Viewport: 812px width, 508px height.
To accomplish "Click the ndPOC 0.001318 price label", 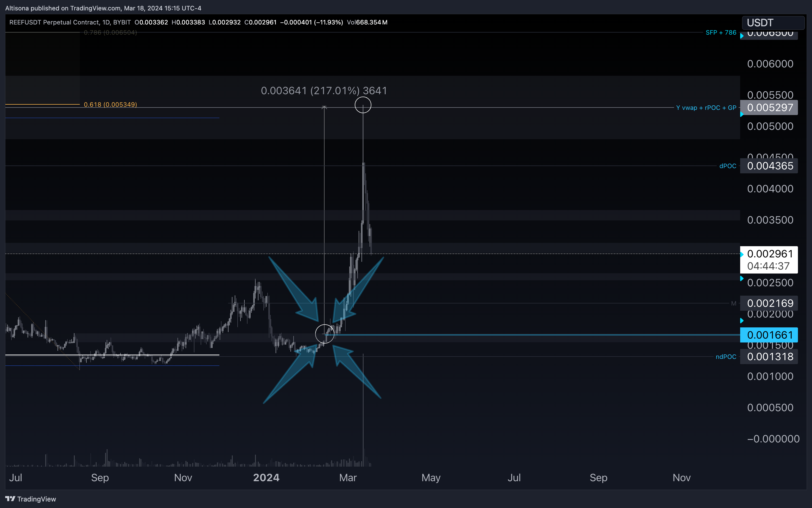I will pyautogui.click(x=769, y=357).
